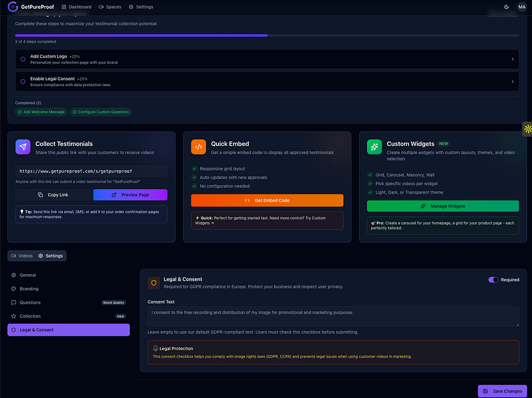Viewport: 532px width, 398px height.
Task: Click the Save Changes button
Action: (x=502, y=391)
